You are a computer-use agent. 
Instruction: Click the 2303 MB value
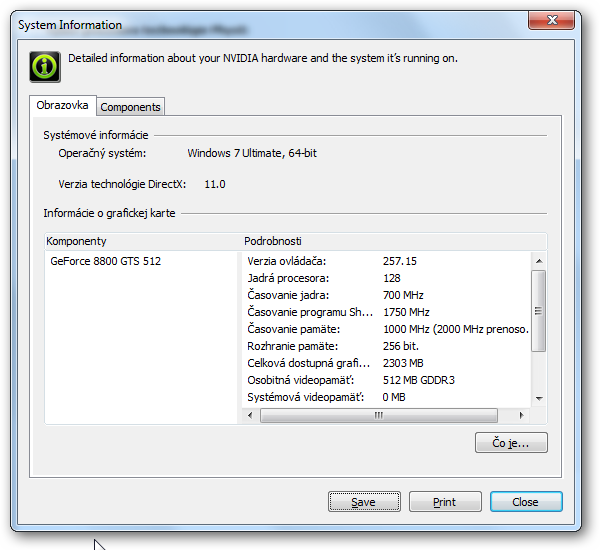point(403,363)
